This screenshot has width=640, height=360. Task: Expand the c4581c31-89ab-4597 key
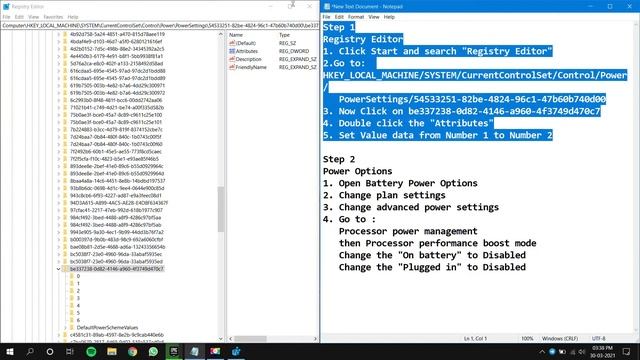[58, 335]
